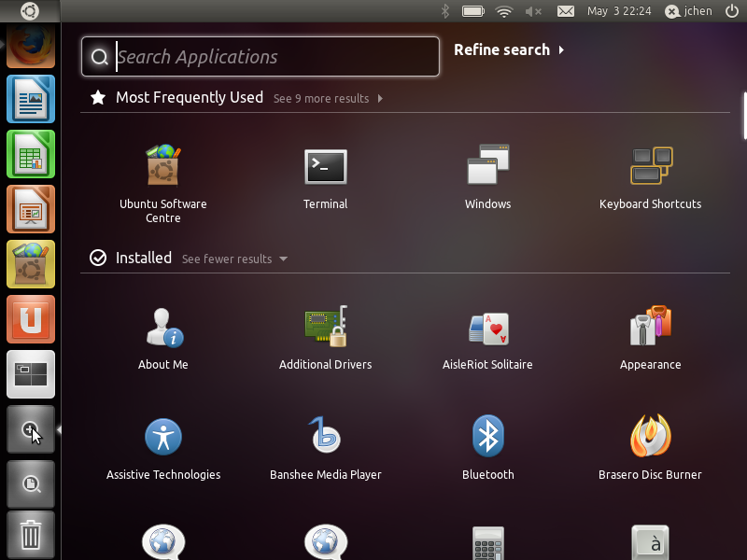This screenshot has width=747, height=560.
Task: Open Assistive Technologies preferences
Action: pyautogui.click(x=162, y=437)
